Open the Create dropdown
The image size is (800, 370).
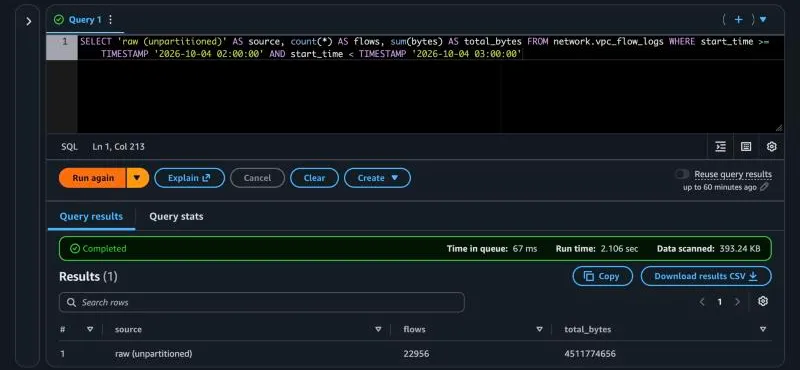[378, 178]
